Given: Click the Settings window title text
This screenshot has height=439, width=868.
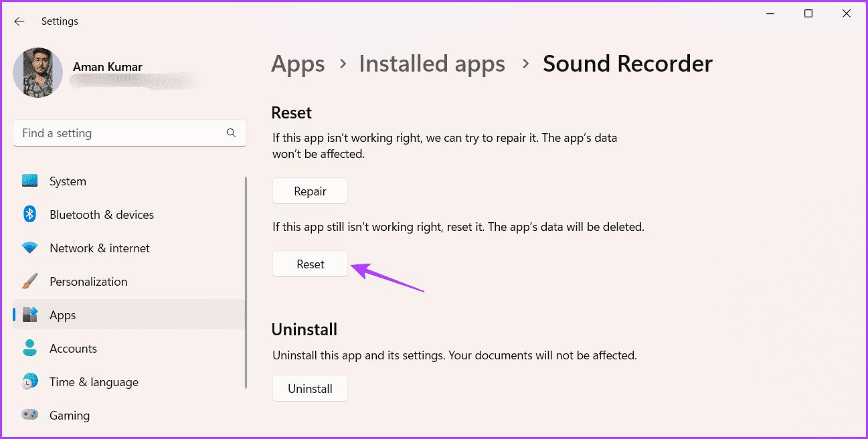Looking at the screenshot, I should (60, 21).
